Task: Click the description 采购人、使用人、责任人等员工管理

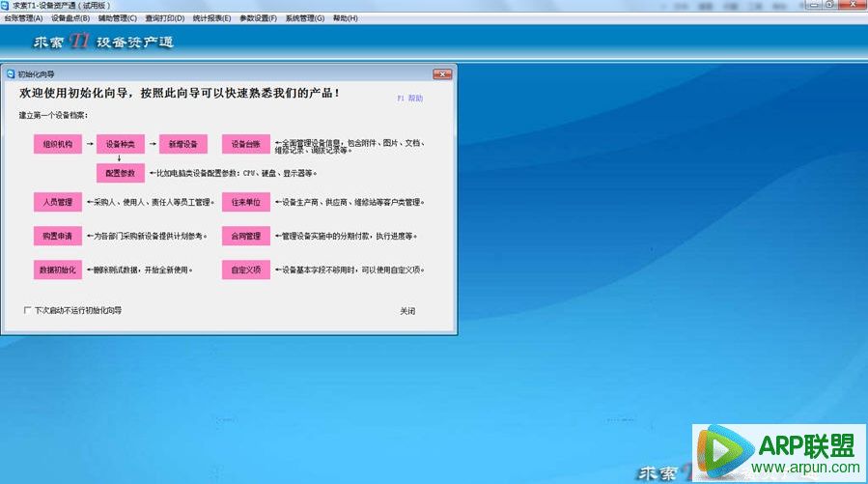Action: tap(152, 203)
